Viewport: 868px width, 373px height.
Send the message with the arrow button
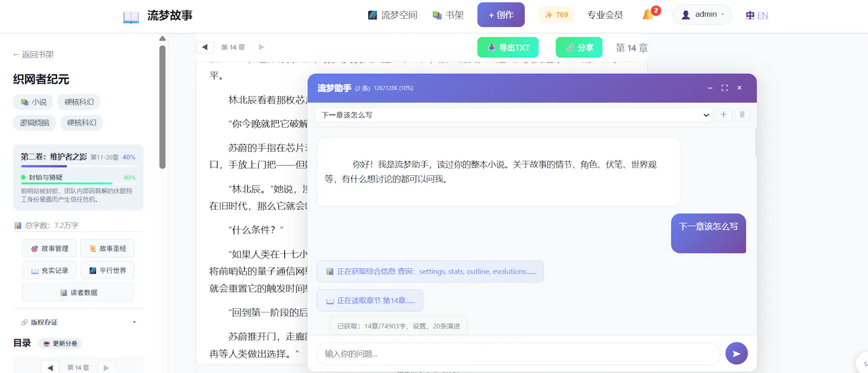coord(737,354)
